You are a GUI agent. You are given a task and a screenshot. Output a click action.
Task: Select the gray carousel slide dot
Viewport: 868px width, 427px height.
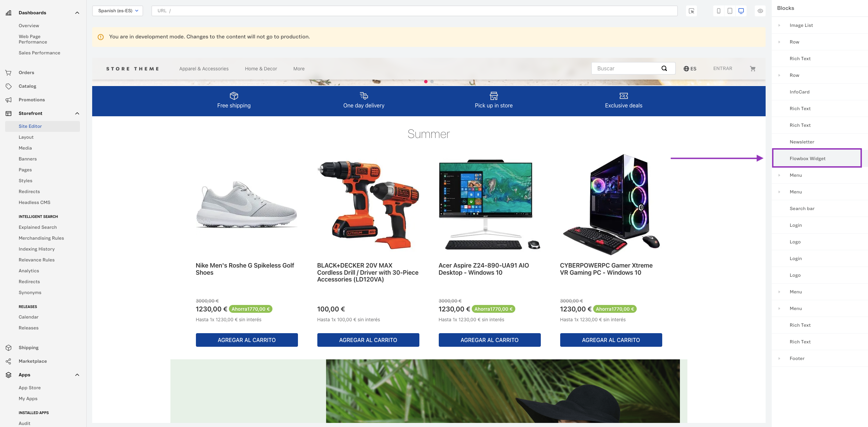pos(432,82)
